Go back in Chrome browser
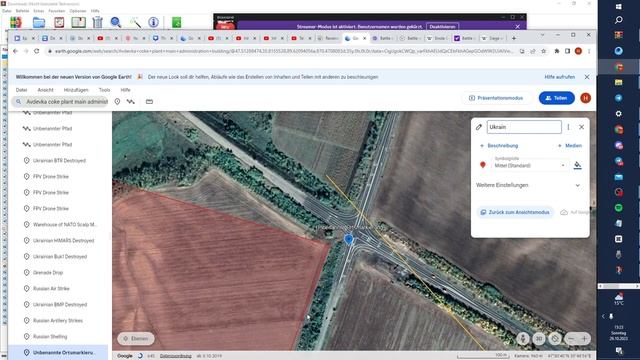 15,51
